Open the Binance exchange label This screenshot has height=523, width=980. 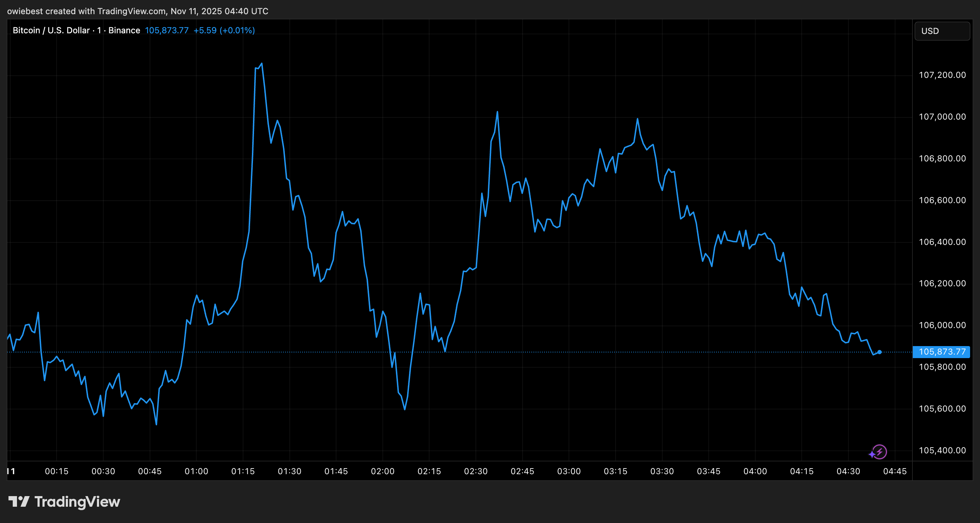125,30
